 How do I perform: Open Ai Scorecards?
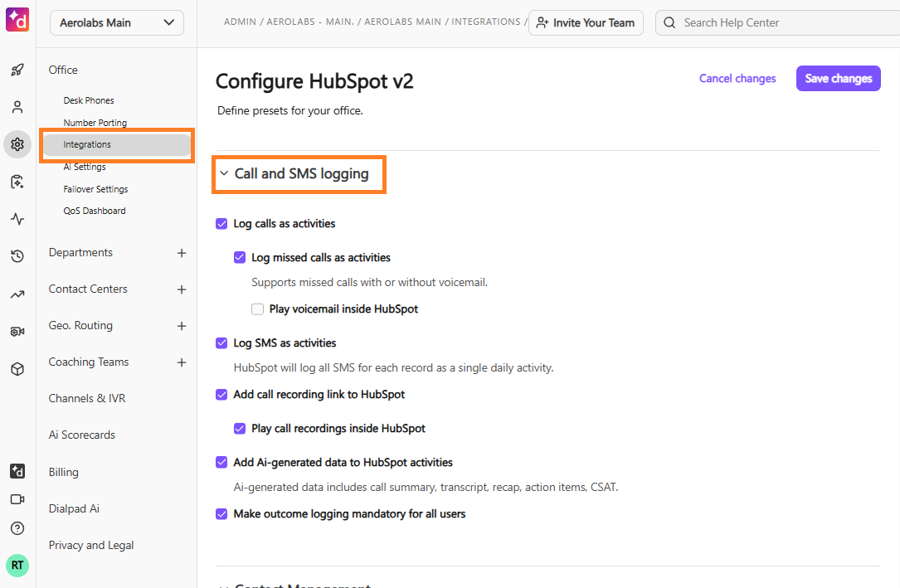[x=81, y=435]
